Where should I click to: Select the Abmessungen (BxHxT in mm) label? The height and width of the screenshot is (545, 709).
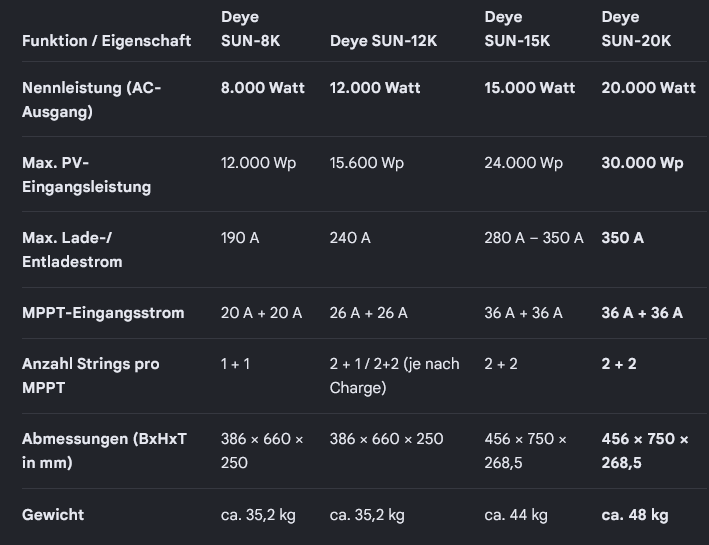pos(104,451)
